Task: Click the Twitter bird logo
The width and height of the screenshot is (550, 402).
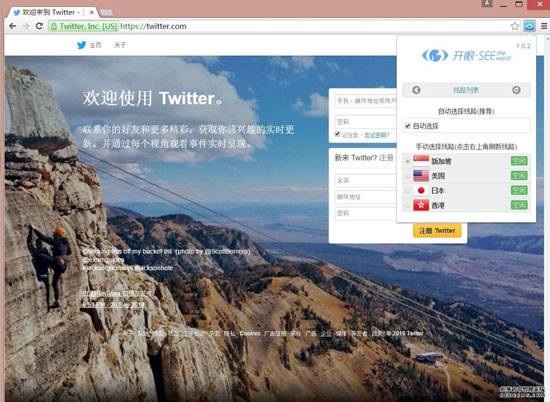Action: 81,45
